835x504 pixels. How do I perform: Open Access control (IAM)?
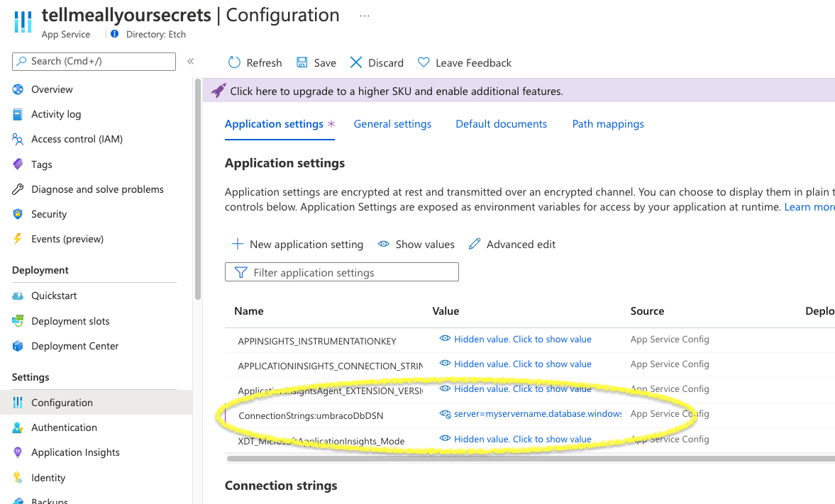point(77,139)
